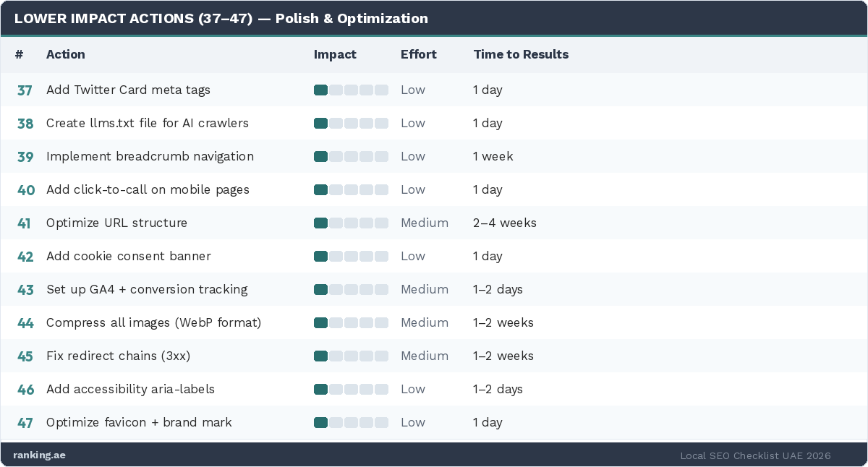Select row number 37

25,90
